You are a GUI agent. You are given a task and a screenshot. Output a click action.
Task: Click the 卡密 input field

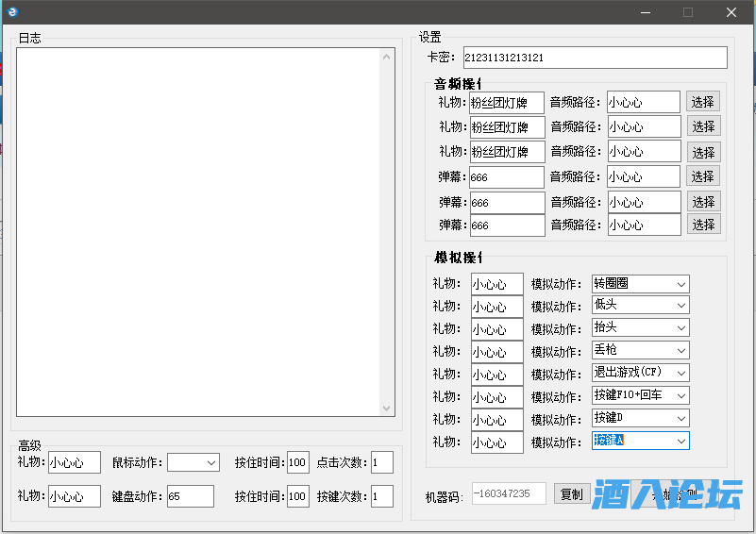[x=595, y=58]
